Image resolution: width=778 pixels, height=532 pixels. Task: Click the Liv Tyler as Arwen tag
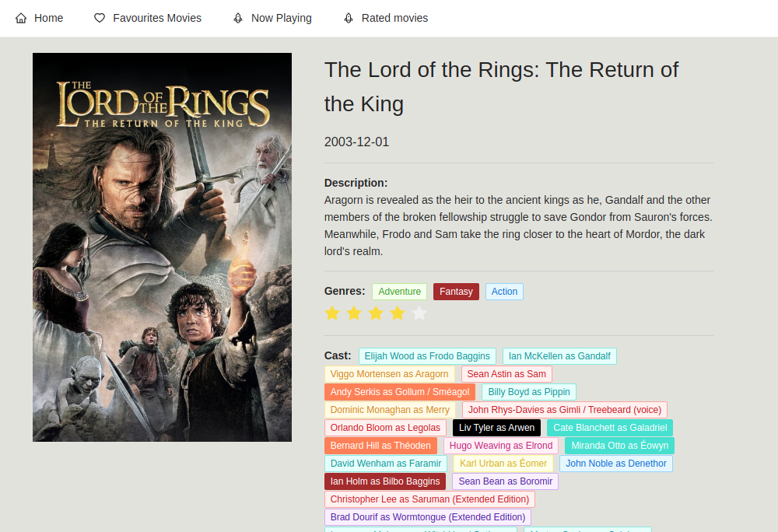click(x=496, y=427)
